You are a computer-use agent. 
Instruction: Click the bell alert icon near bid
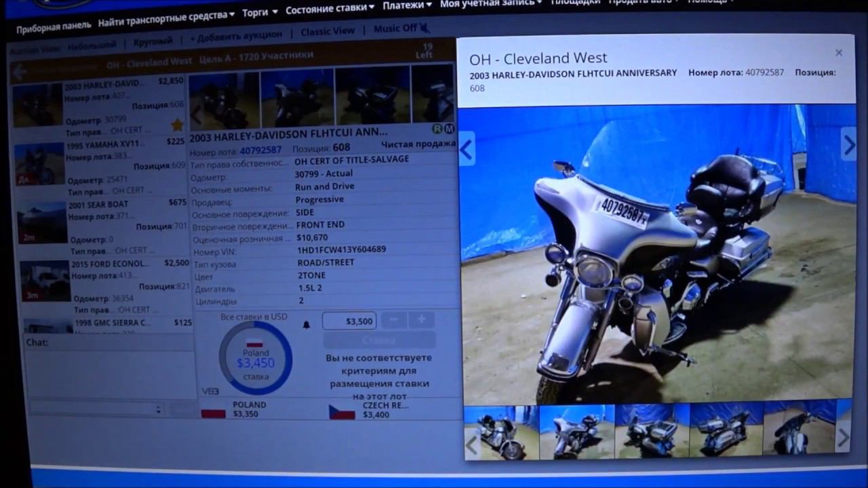(x=306, y=325)
